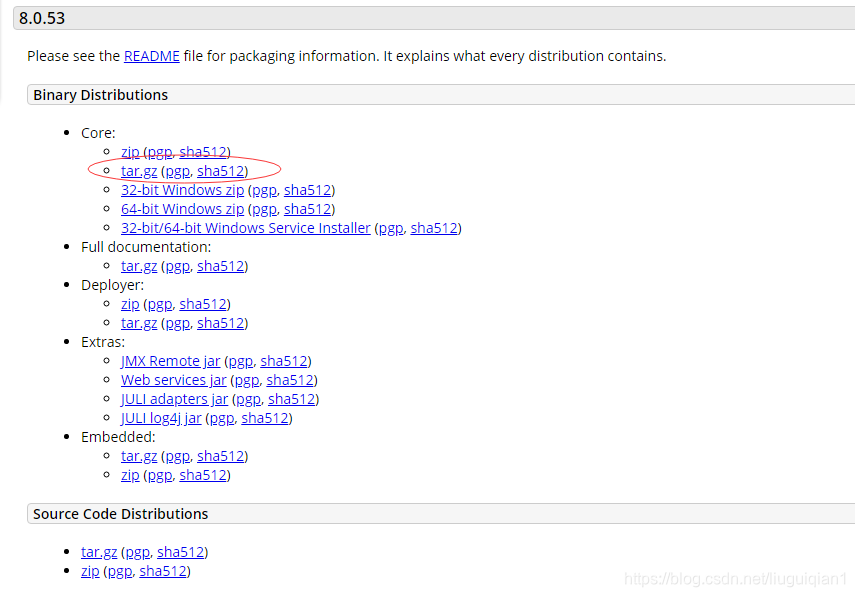Open sha512 checksum for Core zip
Screen dimensions: 855x597
tap(203, 152)
